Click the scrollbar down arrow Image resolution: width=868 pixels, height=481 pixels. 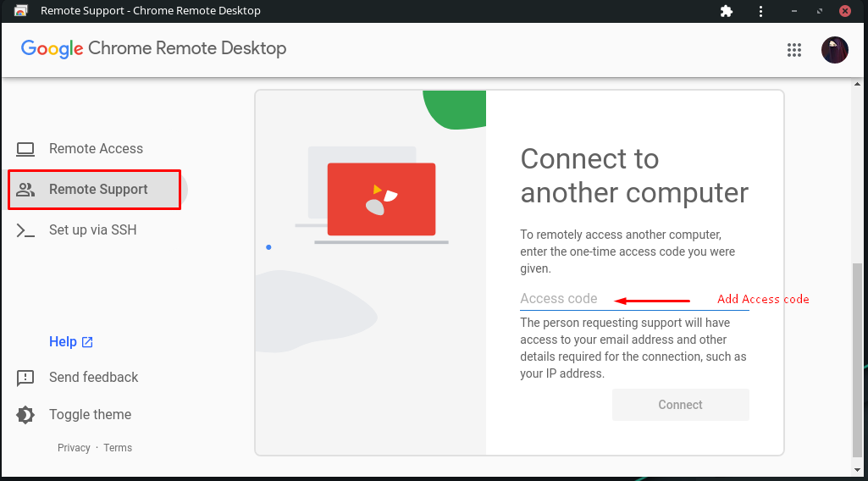858,470
